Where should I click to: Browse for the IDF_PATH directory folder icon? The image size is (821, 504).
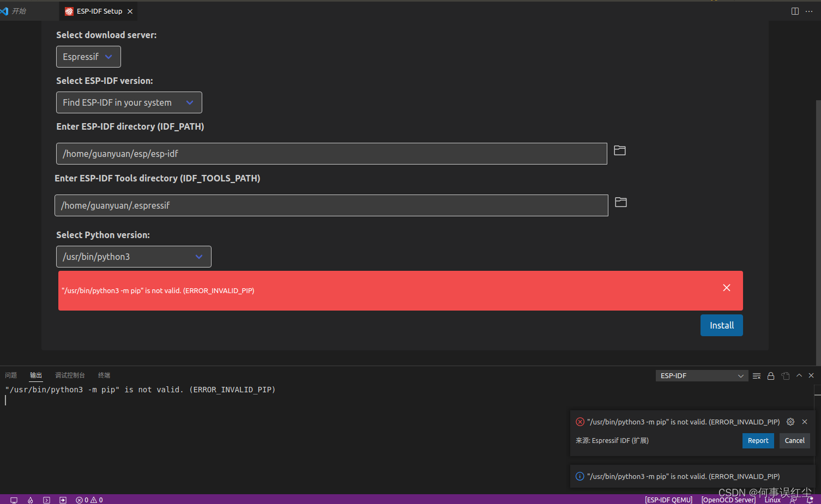click(x=620, y=150)
